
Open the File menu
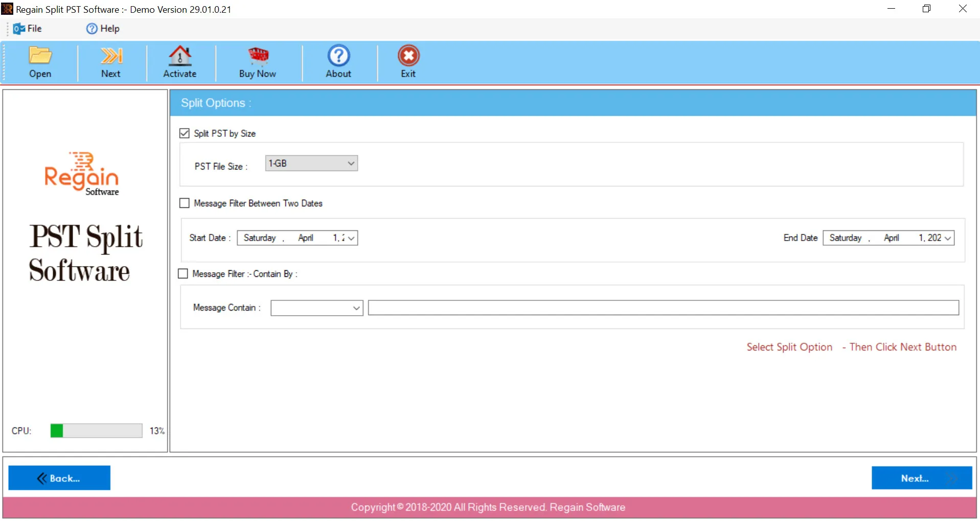tap(28, 29)
